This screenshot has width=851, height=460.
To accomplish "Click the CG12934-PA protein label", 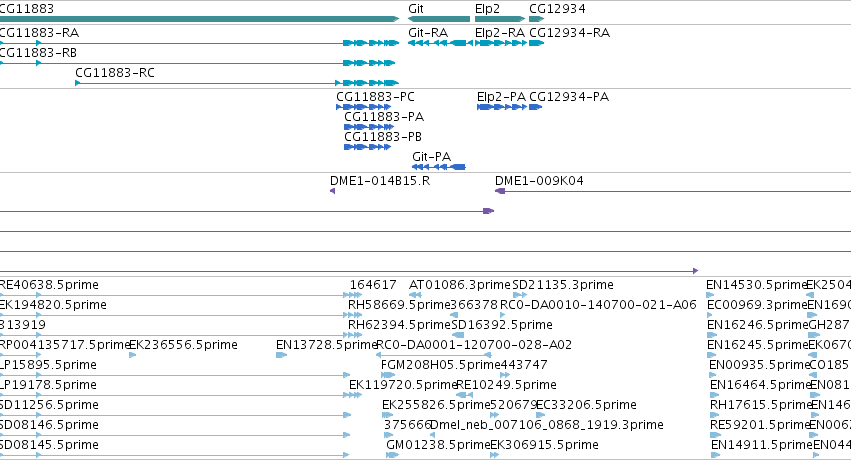I will [x=569, y=97].
